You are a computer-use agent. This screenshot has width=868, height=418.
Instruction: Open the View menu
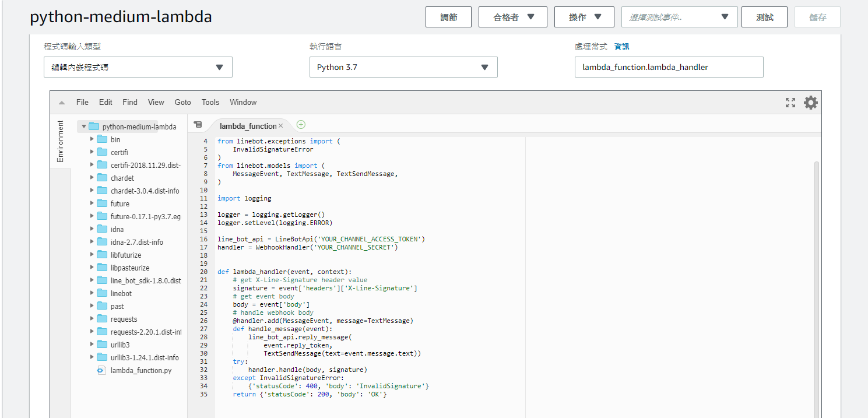click(156, 102)
